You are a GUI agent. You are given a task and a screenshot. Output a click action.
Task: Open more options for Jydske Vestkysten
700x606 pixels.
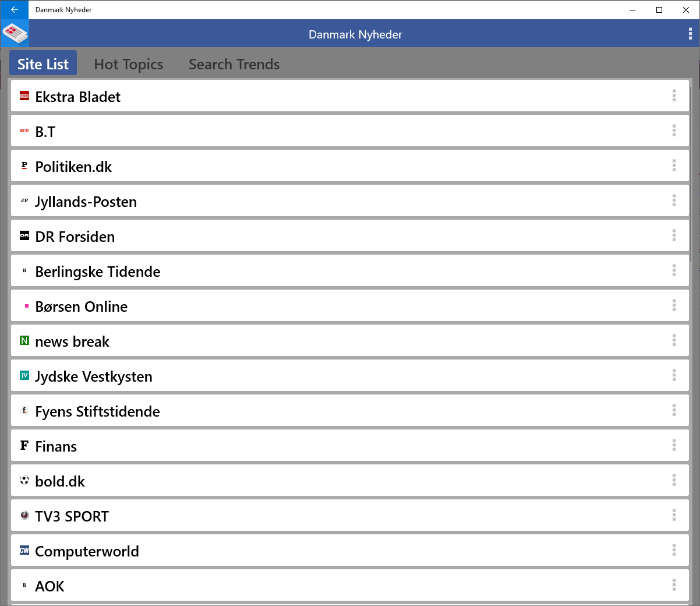point(674,375)
